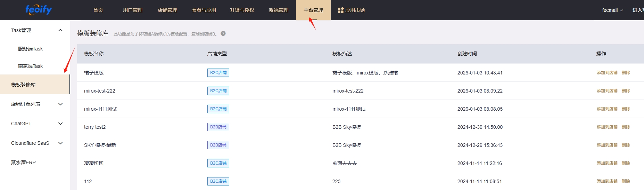Add SKY 模板-最新 template to store
The height and width of the screenshot is (190, 644).
[x=607, y=145]
